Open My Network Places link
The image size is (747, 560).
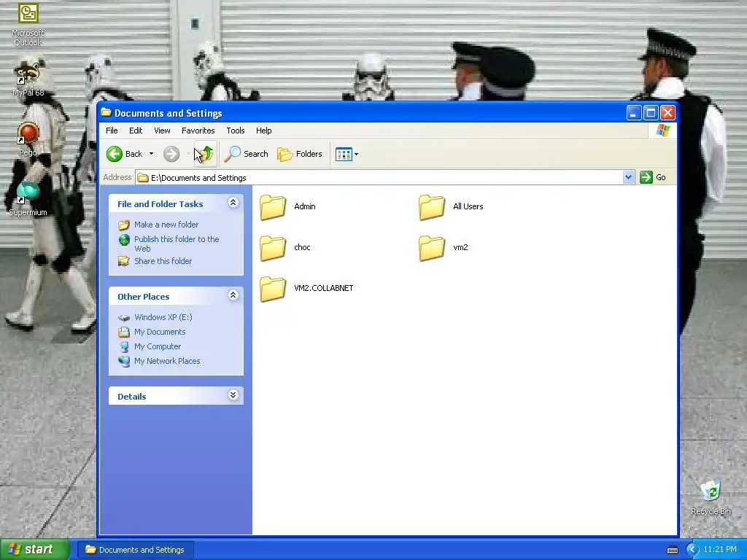point(167,361)
